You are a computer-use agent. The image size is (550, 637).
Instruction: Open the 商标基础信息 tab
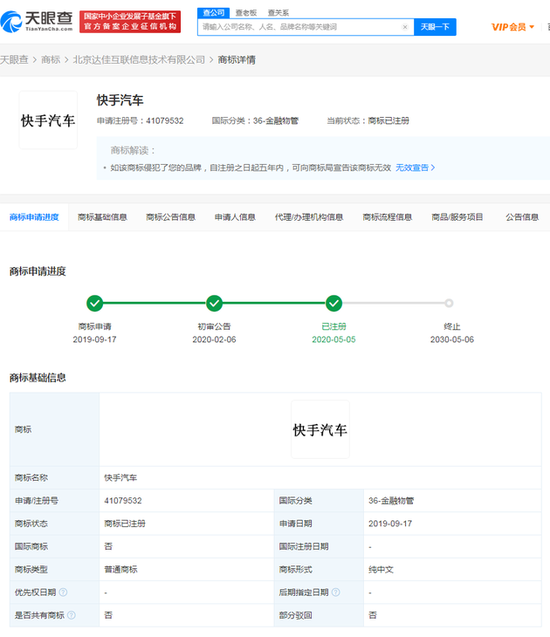(x=102, y=217)
